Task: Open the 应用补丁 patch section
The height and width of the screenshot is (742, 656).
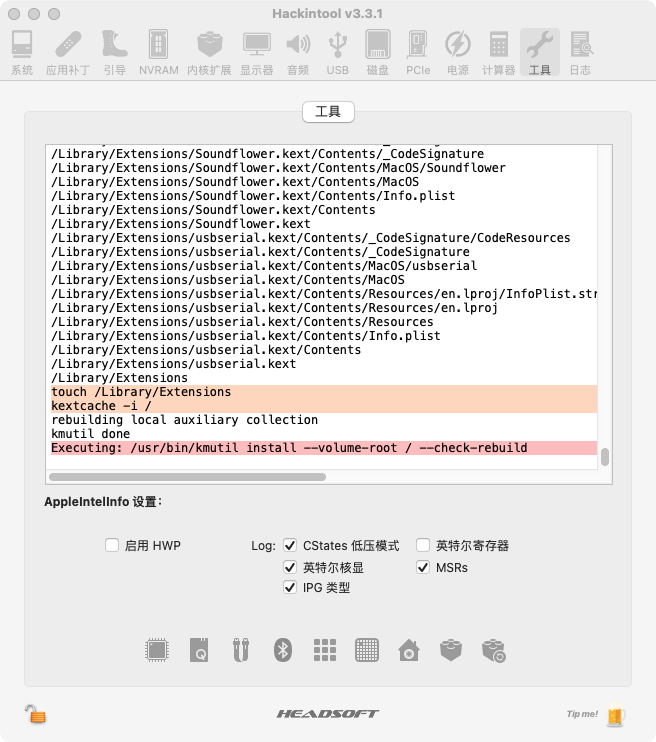Action: [68, 52]
